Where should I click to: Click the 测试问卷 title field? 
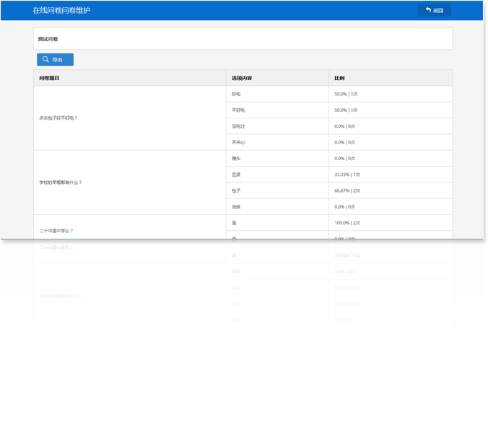click(x=243, y=39)
